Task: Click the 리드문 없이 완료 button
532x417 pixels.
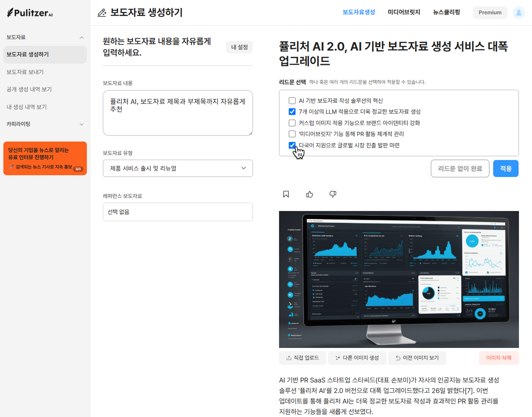Action: tap(459, 168)
